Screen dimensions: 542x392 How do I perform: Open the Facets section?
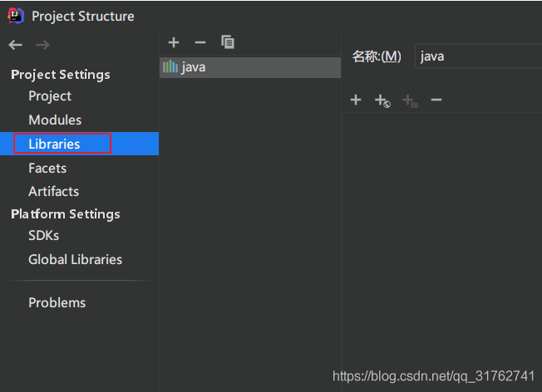[x=47, y=168]
